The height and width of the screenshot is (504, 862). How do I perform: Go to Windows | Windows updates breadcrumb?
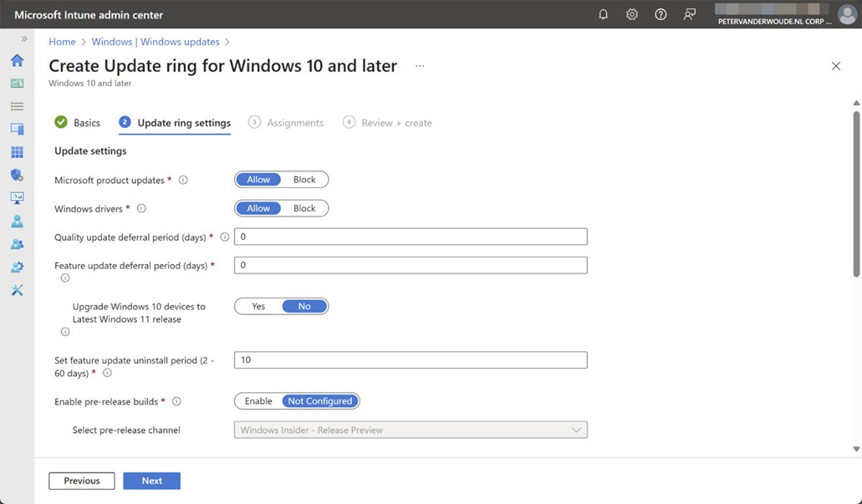click(x=157, y=42)
